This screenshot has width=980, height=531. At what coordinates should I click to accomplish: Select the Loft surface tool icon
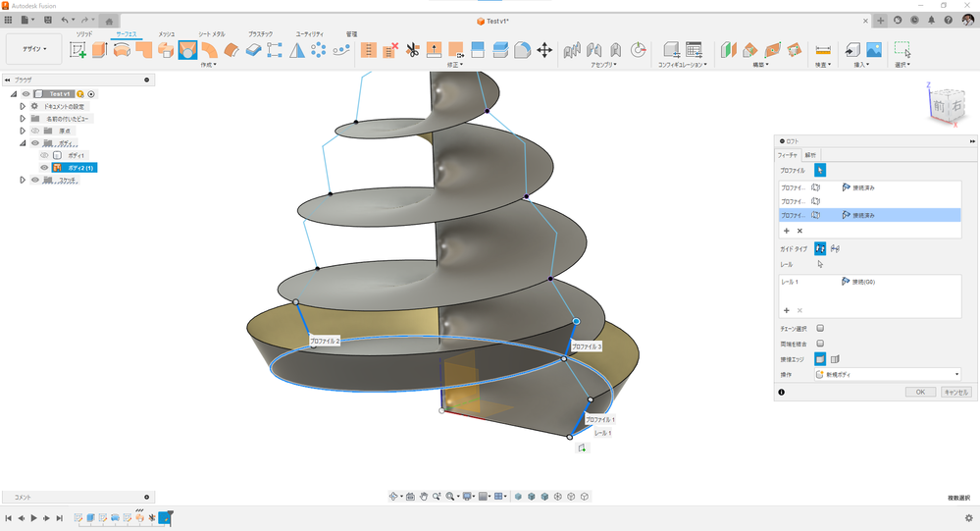[x=187, y=50]
